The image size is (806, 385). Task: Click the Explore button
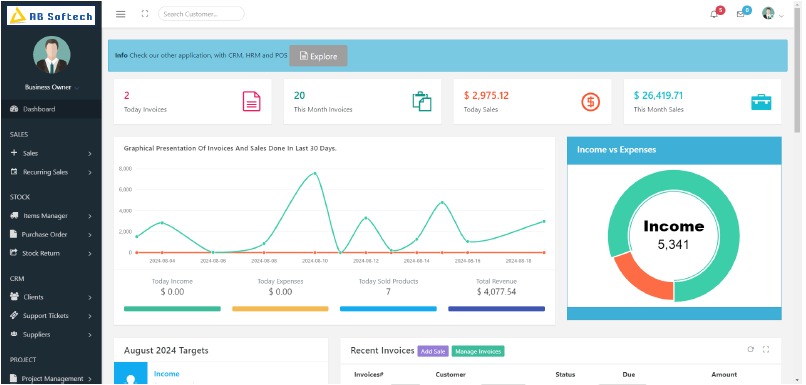tap(318, 56)
